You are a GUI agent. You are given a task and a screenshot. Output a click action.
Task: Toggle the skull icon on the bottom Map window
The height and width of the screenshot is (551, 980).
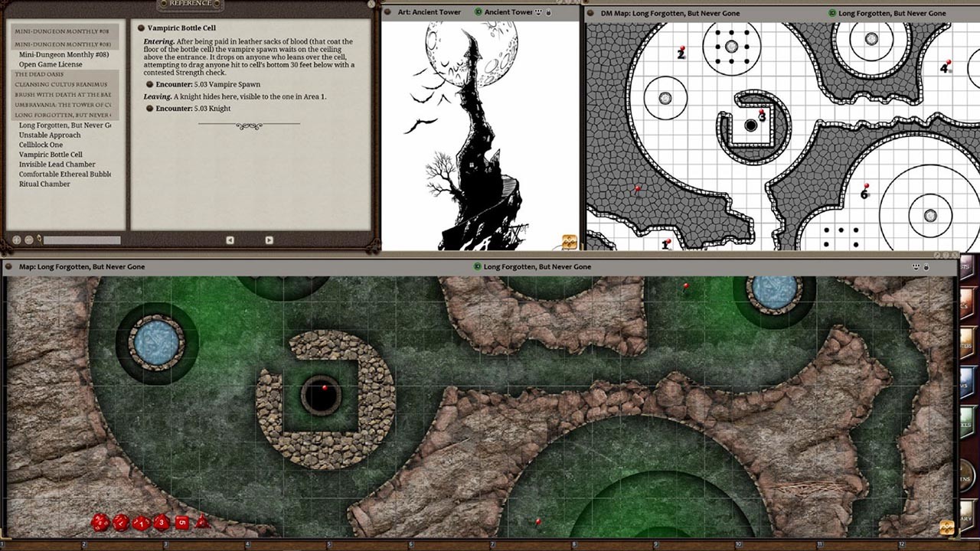click(916, 267)
